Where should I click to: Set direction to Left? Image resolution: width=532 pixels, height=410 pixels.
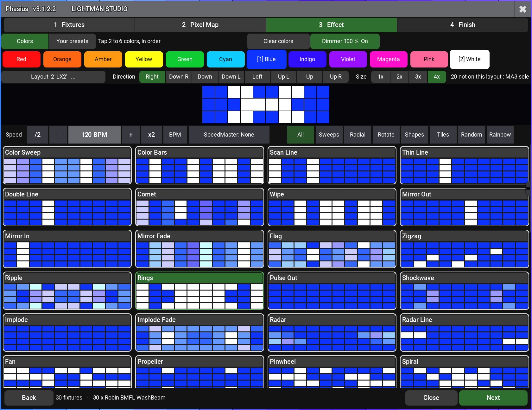pos(257,77)
